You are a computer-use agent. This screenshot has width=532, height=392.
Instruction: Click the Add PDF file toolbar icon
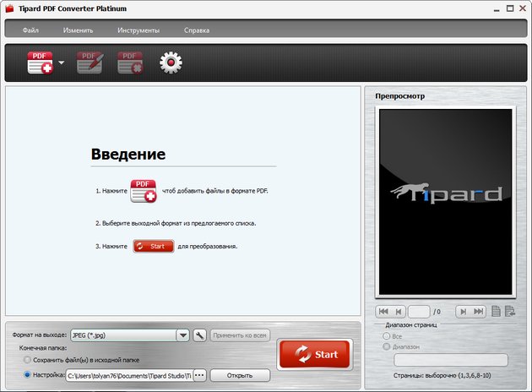40,63
